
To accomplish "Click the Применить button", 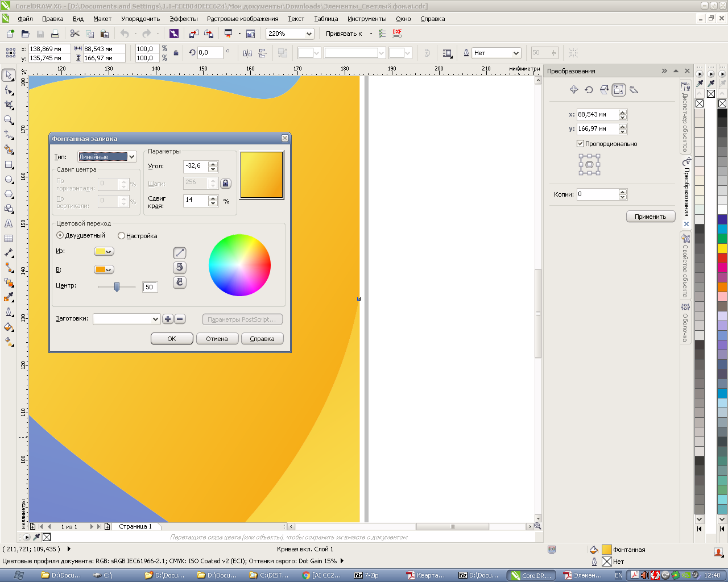I will click(650, 217).
